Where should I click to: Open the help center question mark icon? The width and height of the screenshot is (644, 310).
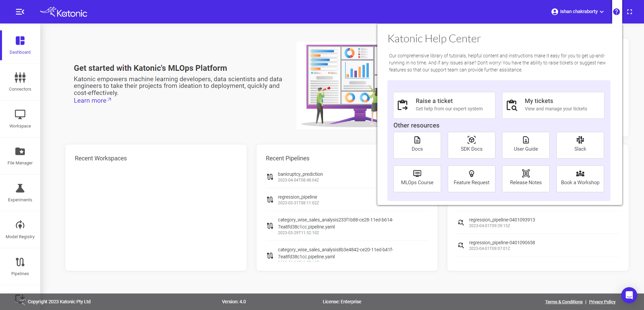tap(616, 12)
